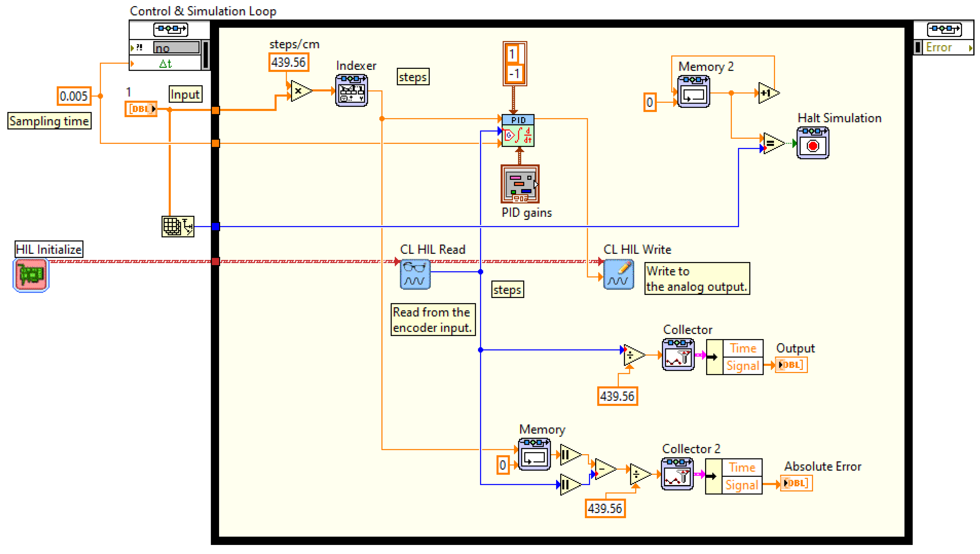Screen dimensions: 980x554
Task: Click the Collector 2 block icon
Action: tap(677, 474)
